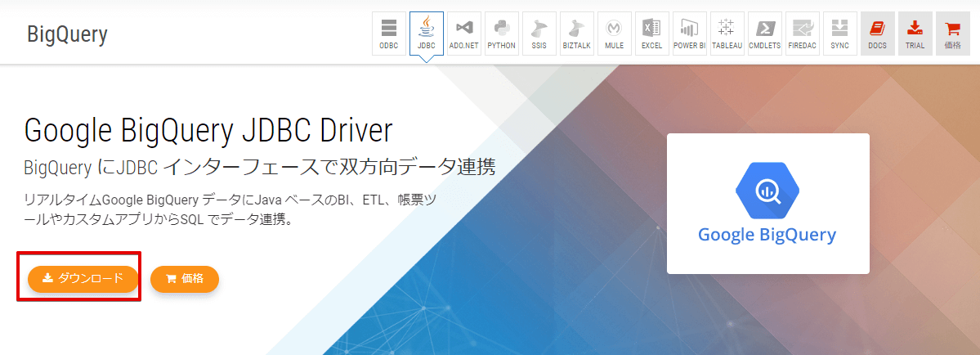Click the orange 価格 button below the description
Screen dimensions: 980x355
tap(185, 279)
